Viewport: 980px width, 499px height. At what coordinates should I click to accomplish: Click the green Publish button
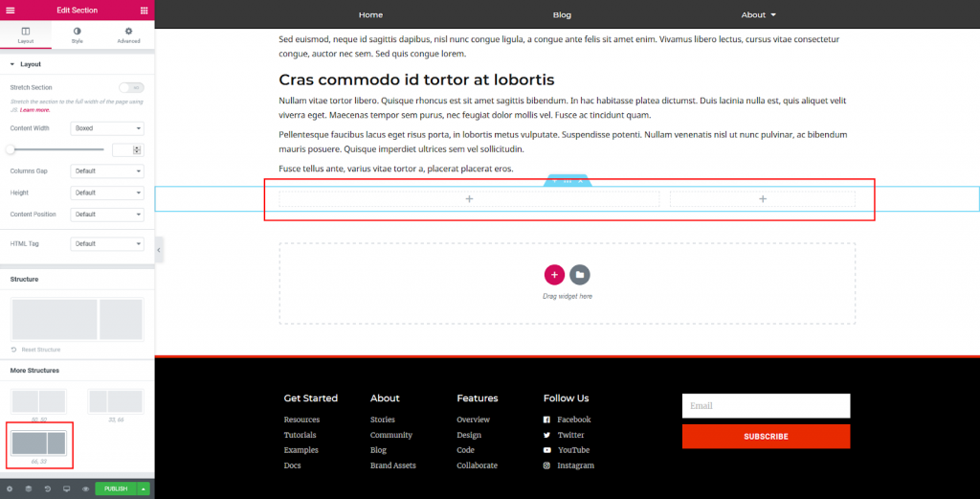coord(116,488)
